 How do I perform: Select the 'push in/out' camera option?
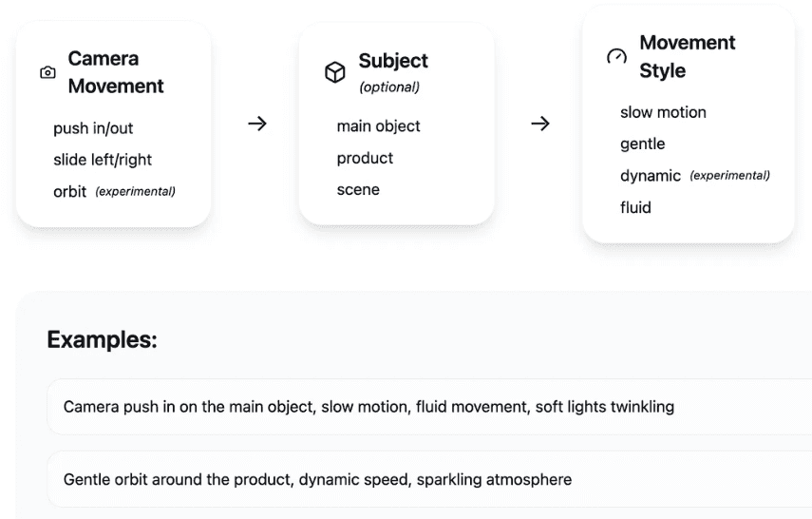point(93,128)
